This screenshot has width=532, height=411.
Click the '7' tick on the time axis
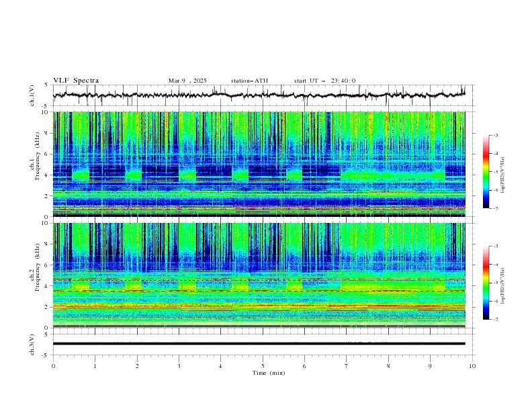pos(347,366)
